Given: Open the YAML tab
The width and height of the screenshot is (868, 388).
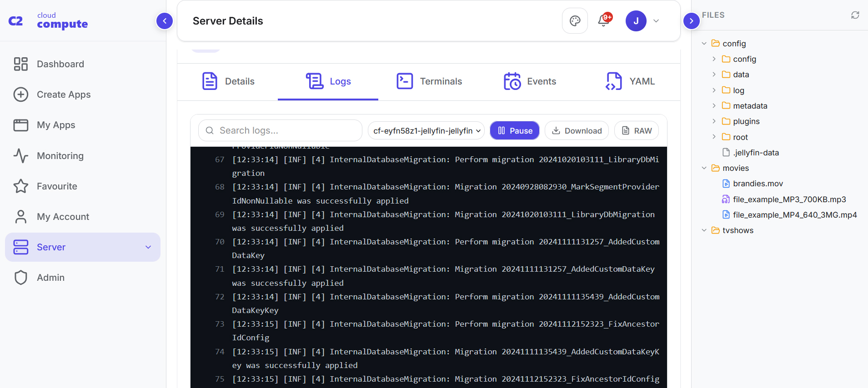Looking at the screenshot, I should pos(630,81).
